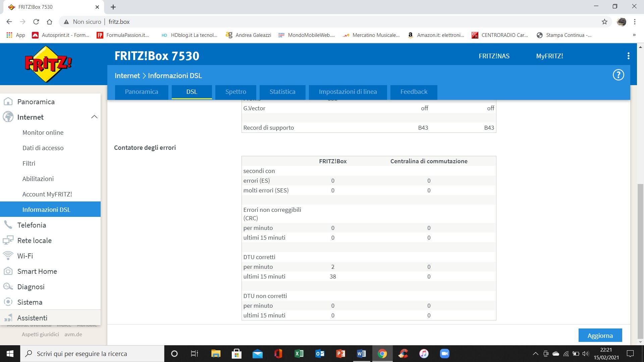Open the Chrome profile avatar

621,22
